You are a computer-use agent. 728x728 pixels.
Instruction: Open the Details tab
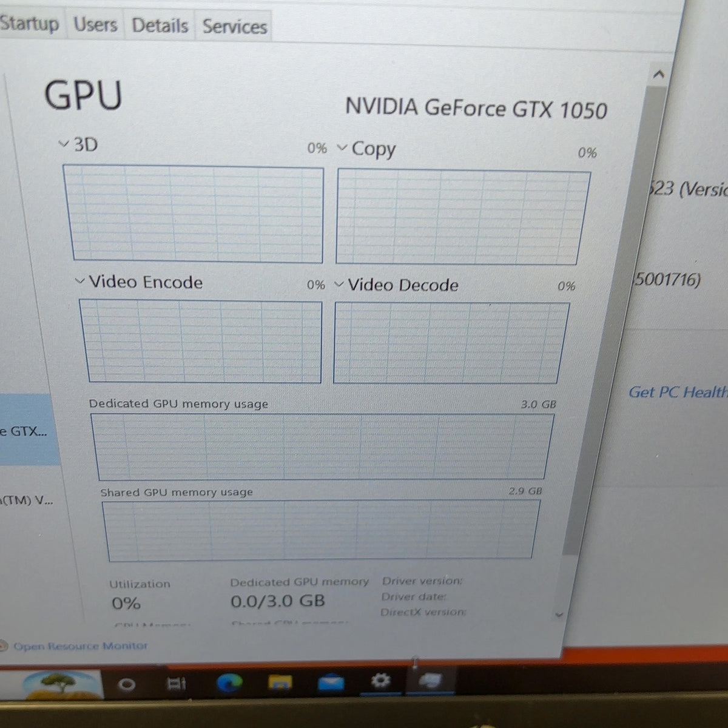160,25
